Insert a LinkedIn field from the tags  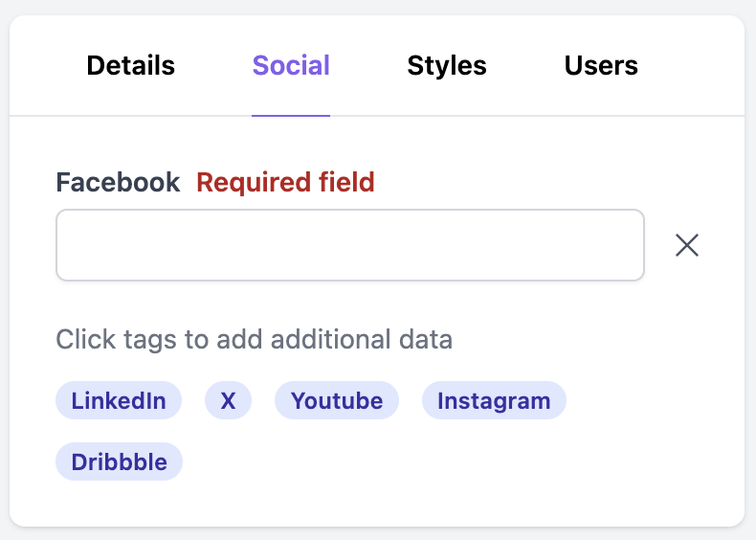pos(119,401)
